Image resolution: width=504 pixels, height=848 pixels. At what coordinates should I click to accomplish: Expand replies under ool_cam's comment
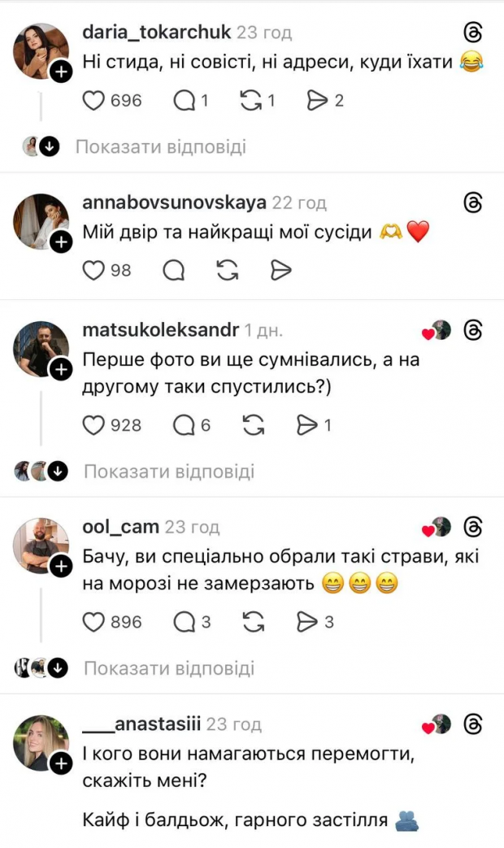[168, 668]
